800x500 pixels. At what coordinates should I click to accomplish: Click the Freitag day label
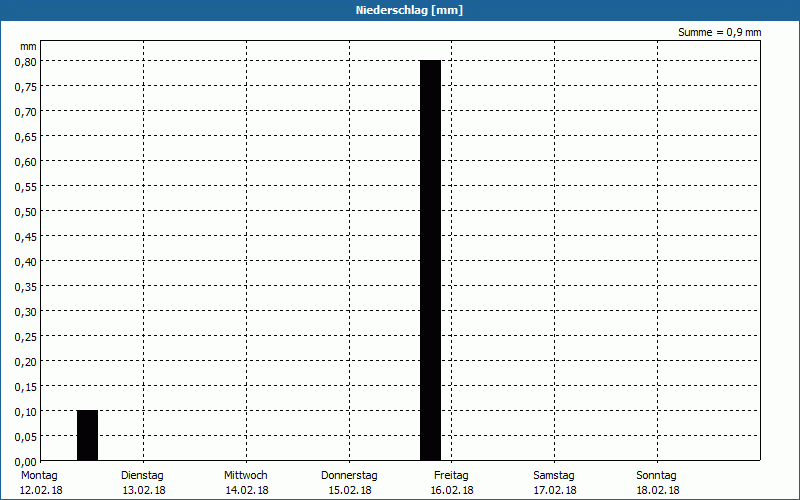pos(451,476)
